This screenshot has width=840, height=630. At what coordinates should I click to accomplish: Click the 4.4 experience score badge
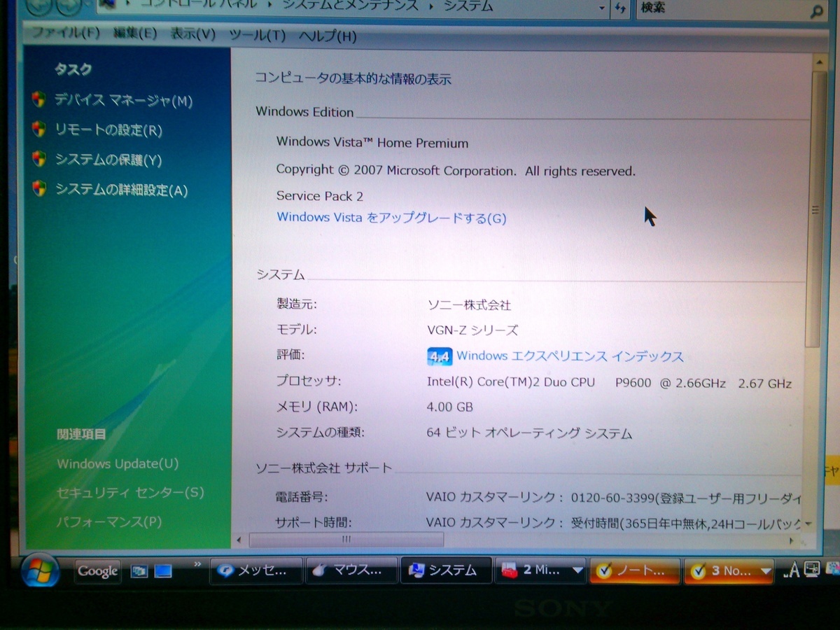tap(440, 356)
